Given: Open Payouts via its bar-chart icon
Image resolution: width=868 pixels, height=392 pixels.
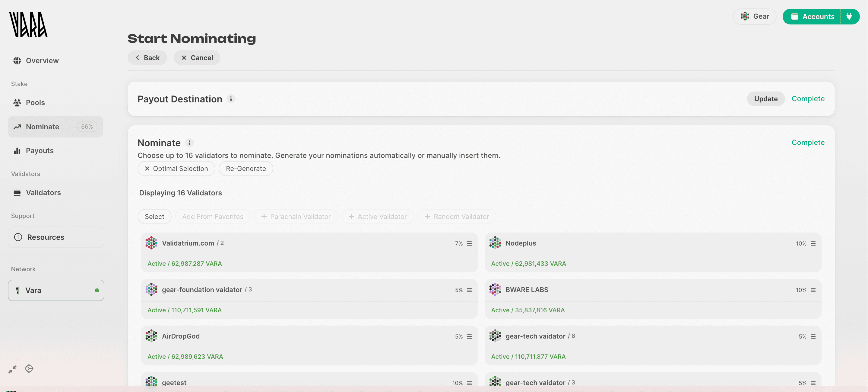Looking at the screenshot, I should click(x=17, y=150).
